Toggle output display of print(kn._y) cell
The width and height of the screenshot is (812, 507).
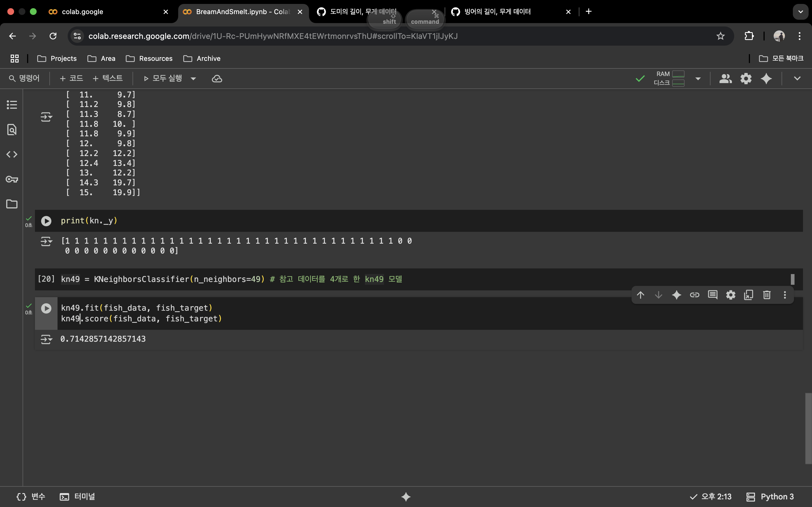[46, 241]
